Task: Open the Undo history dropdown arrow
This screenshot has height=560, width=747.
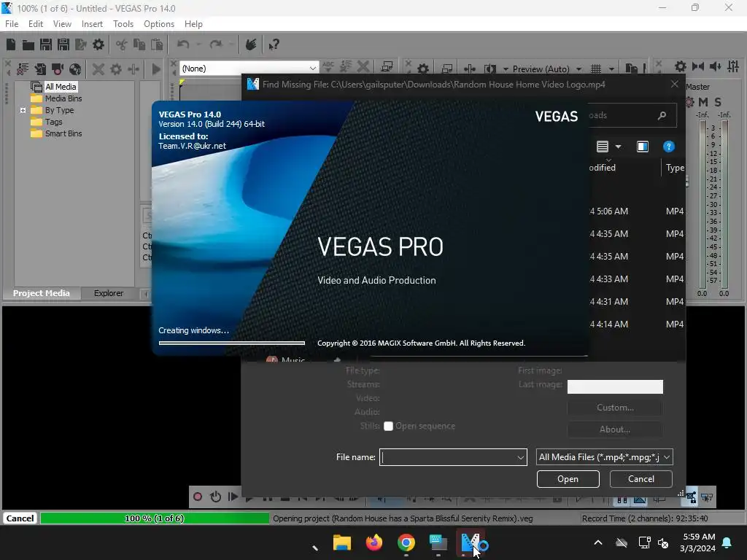Action: [x=198, y=44]
